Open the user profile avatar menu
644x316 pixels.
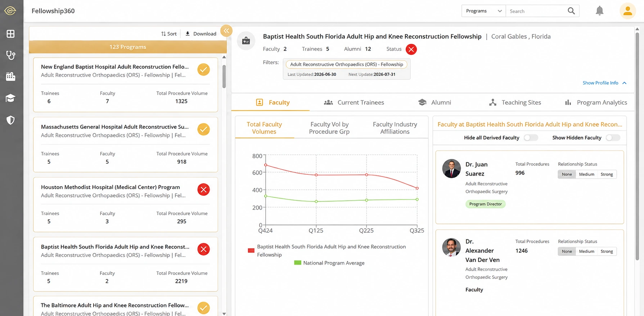tap(627, 11)
